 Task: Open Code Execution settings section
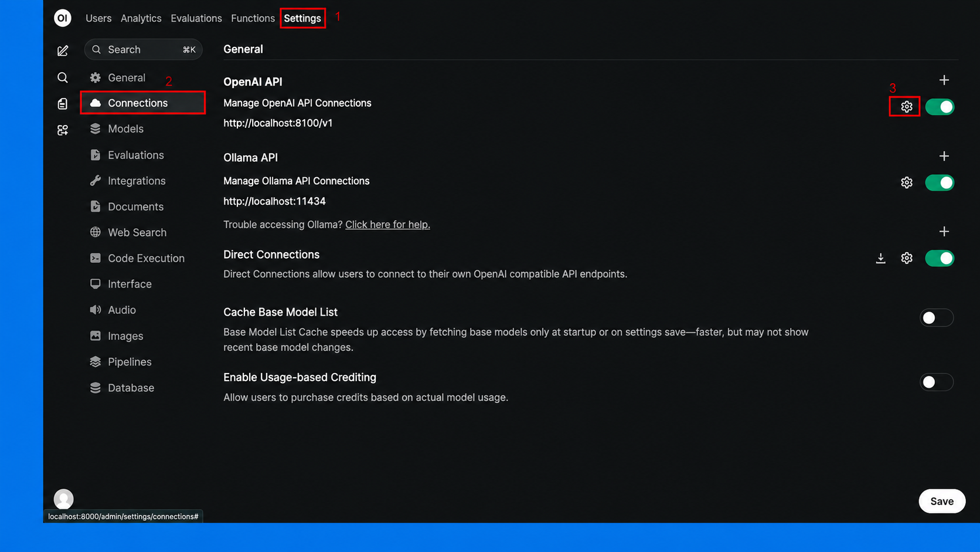coord(142,258)
